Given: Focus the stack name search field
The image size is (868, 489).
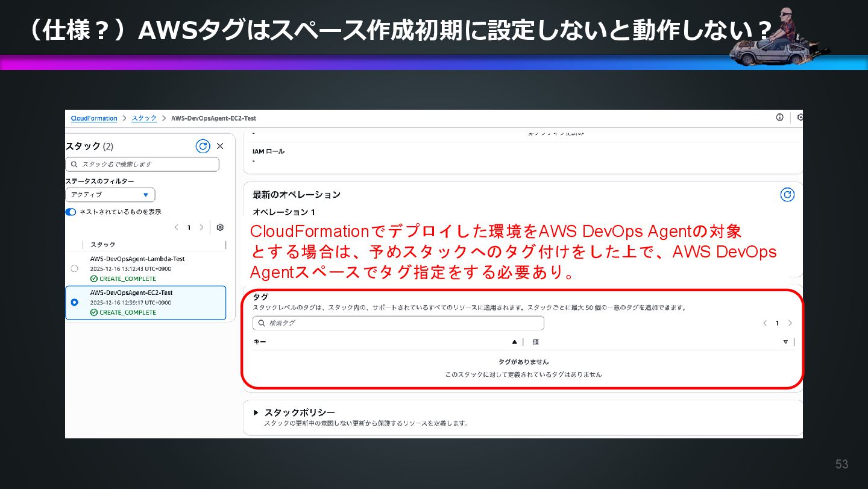Looking at the screenshot, I should point(142,164).
